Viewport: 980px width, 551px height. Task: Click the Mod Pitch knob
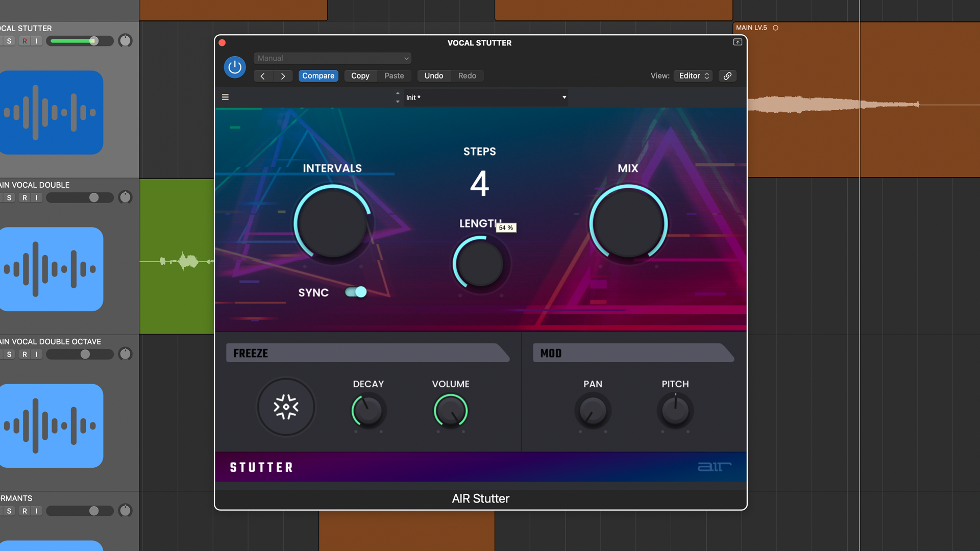coord(675,411)
